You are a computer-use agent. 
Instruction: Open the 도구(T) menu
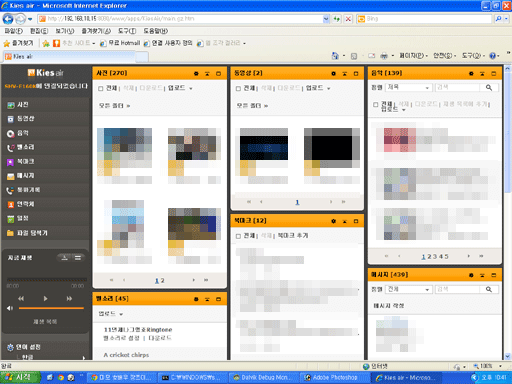tap(127, 31)
